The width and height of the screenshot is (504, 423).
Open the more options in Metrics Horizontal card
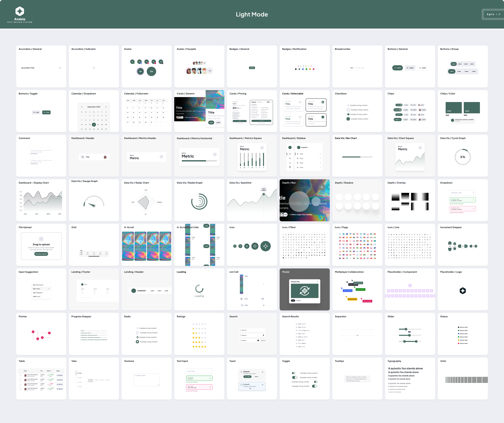point(215,154)
